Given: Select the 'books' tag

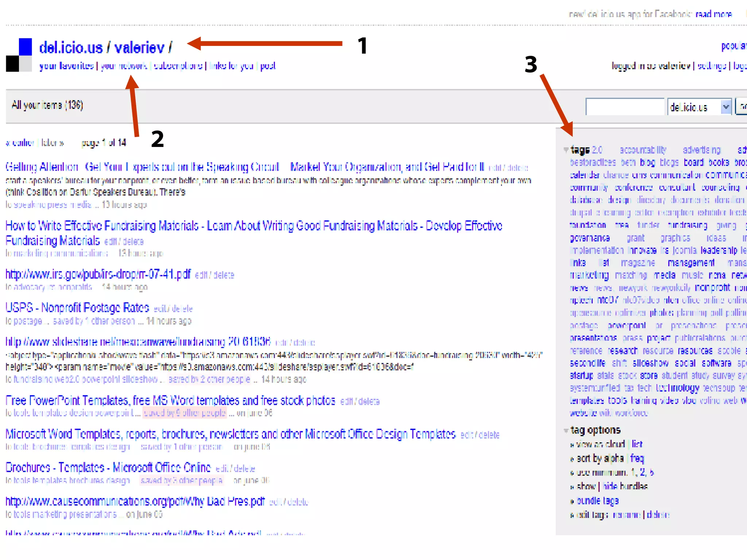Looking at the screenshot, I should click(719, 162).
